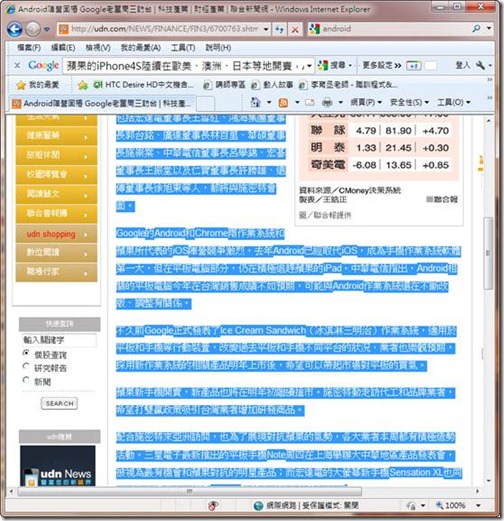This screenshot has width=504, height=521.
Task: Switch to the Android陣營固樁 tab
Action: pos(102,103)
